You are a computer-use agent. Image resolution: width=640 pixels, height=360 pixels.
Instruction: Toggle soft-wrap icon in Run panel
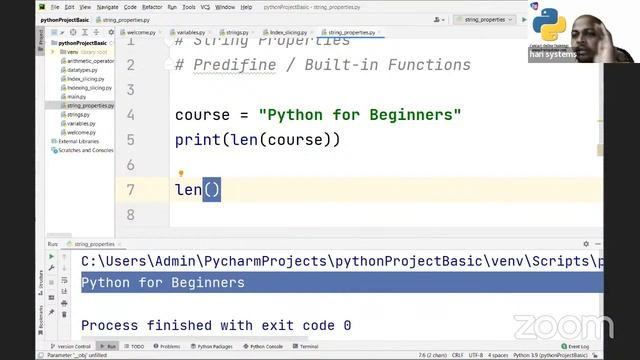(x=64, y=280)
